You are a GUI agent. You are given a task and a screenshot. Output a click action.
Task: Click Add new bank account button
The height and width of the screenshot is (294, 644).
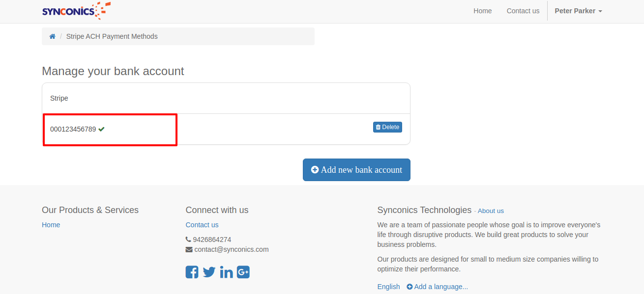356,170
